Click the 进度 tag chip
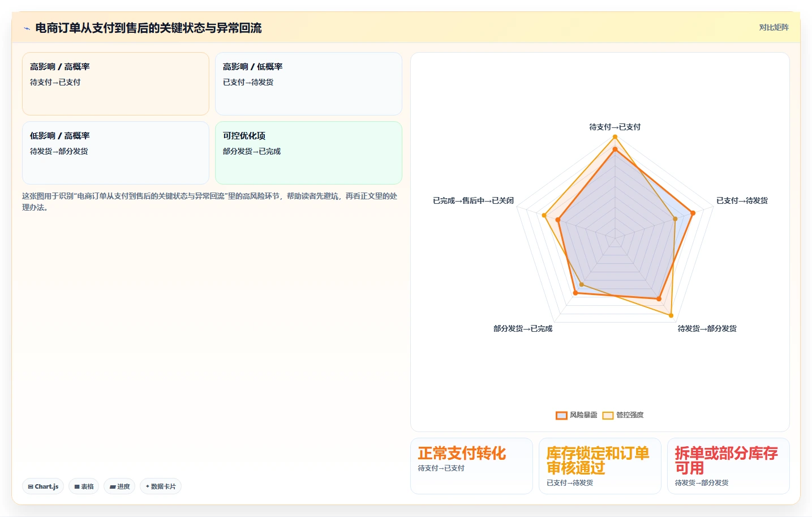The image size is (812, 517). (119, 486)
